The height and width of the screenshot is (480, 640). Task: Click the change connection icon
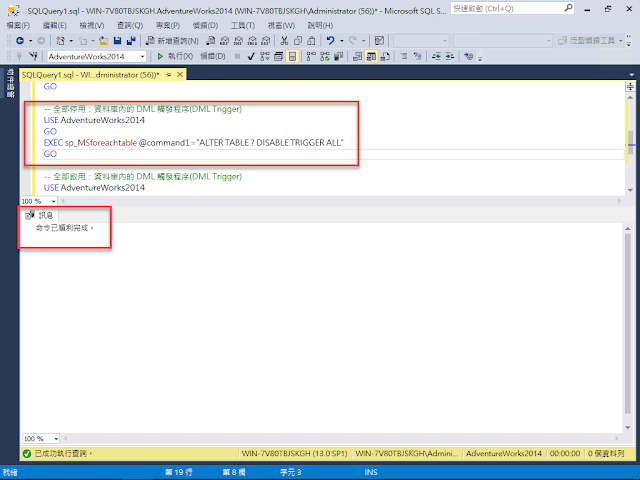pos(33,56)
